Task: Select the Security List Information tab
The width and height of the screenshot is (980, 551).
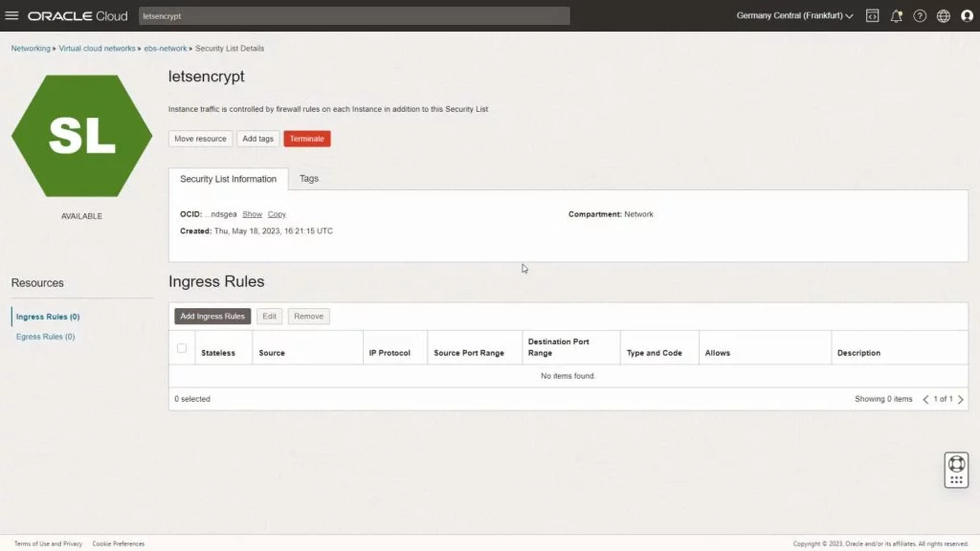Action: click(228, 179)
